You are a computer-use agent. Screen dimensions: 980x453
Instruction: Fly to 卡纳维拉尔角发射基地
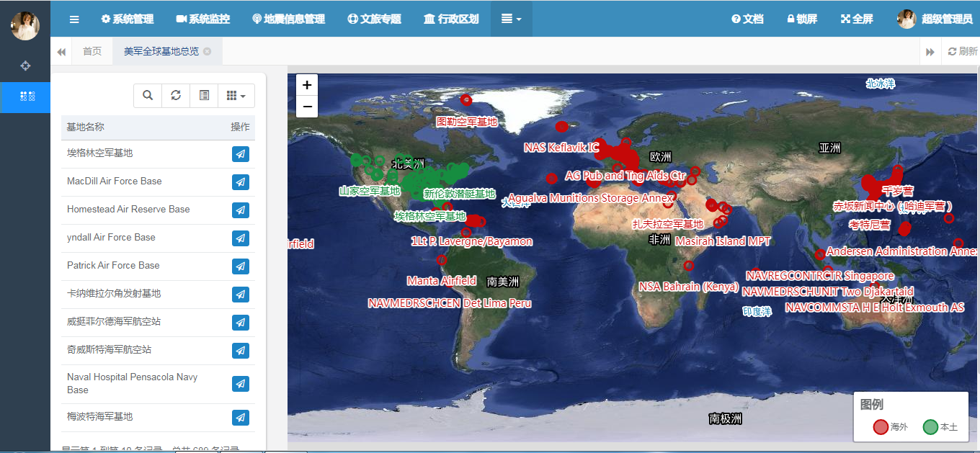pyautogui.click(x=241, y=294)
